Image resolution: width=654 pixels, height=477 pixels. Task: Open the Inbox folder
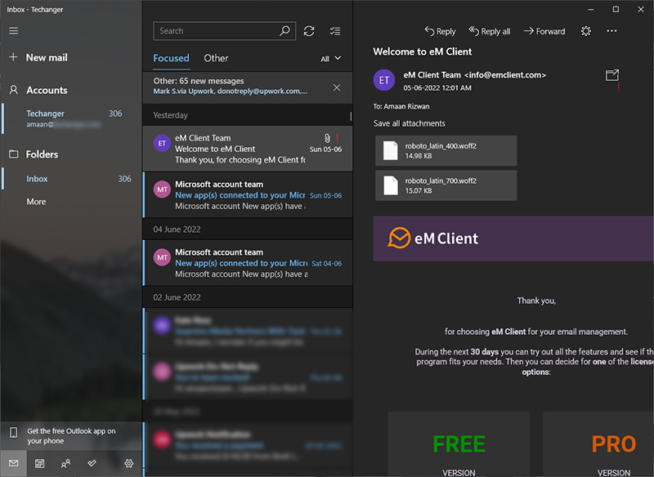click(x=72, y=178)
